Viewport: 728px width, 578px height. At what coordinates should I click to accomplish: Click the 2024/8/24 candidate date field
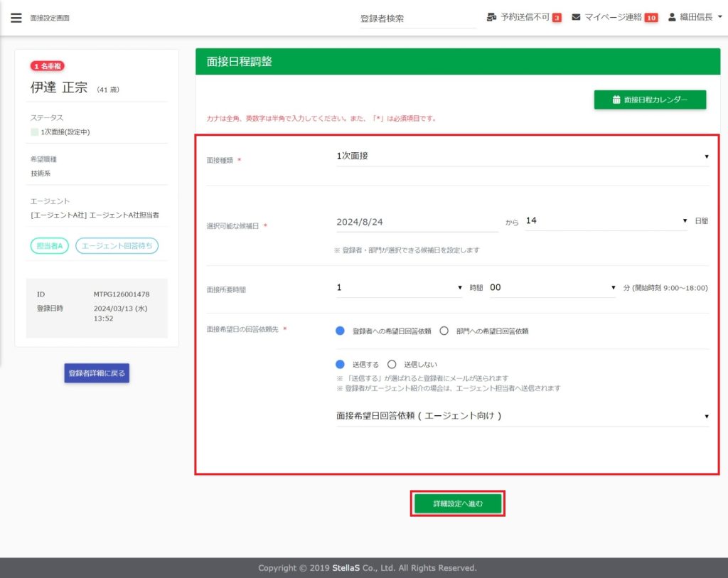[x=417, y=222]
